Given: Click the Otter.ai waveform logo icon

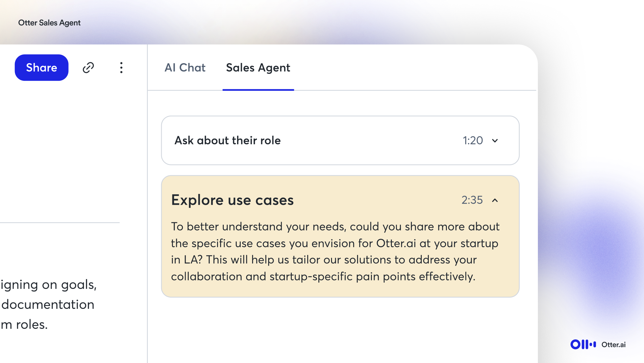Looking at the screenshot, I should [x=583, y=344].
